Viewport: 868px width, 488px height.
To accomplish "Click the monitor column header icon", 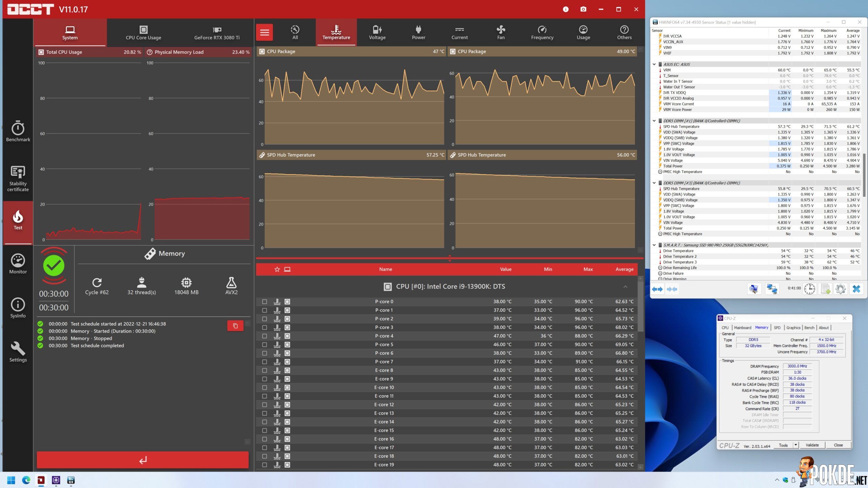I will click(287, 269).
